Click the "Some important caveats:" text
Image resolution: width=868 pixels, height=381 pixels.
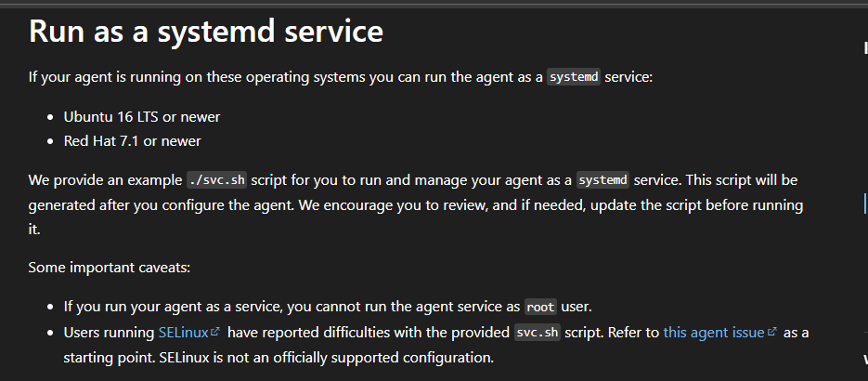coord(110,268)
